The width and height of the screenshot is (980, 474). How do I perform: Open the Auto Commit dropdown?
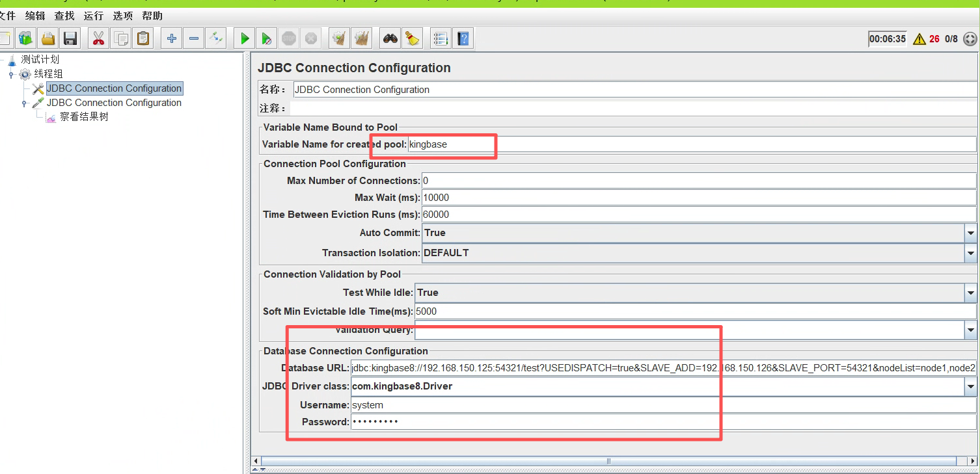point(970,233)
